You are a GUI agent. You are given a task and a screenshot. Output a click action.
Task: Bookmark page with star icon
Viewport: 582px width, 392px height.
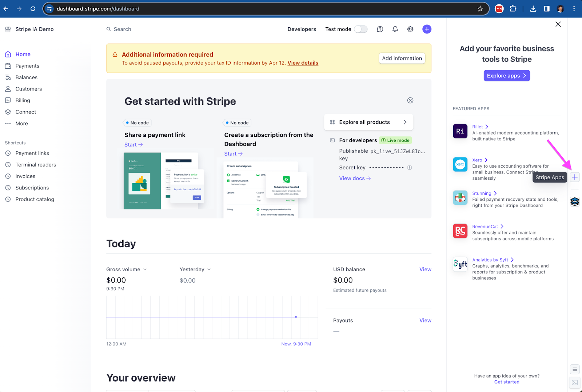coord(480,9)
